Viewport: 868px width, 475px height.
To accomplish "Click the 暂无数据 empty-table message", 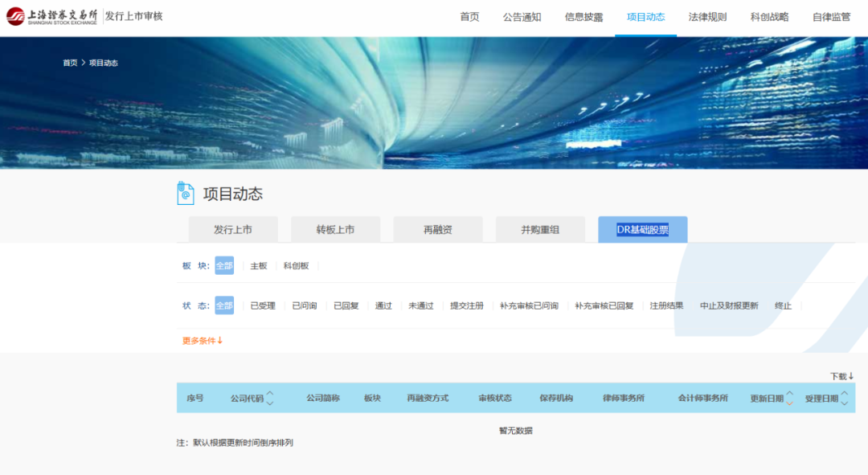I will coord(516,431).
